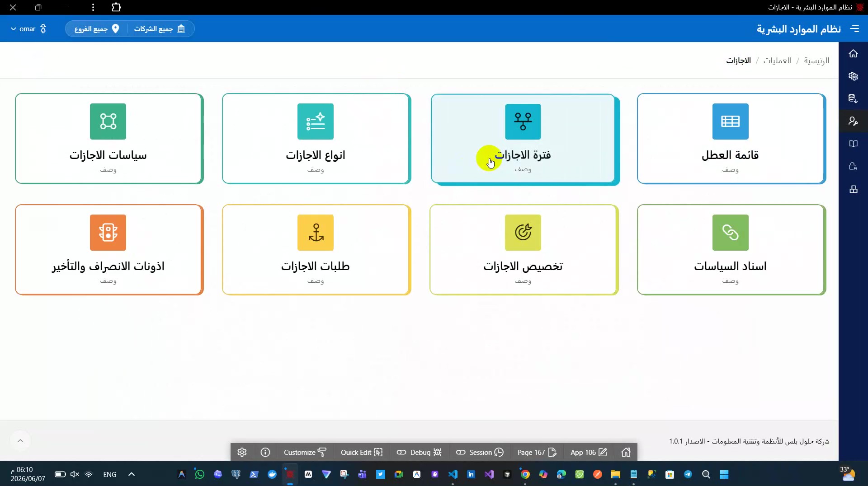Toggle the hamburger navigation menu
The image size is (868, 486).
[854, 29]
